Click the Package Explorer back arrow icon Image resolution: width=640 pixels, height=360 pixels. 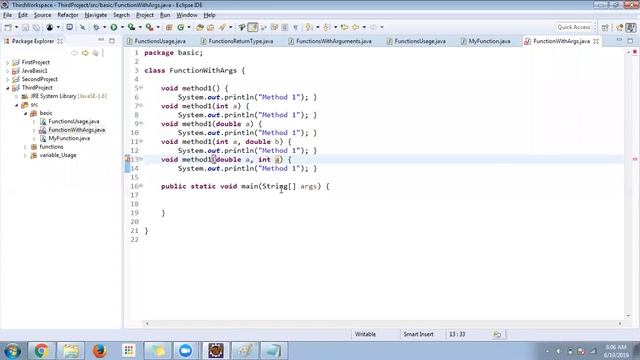pos(74,53)
